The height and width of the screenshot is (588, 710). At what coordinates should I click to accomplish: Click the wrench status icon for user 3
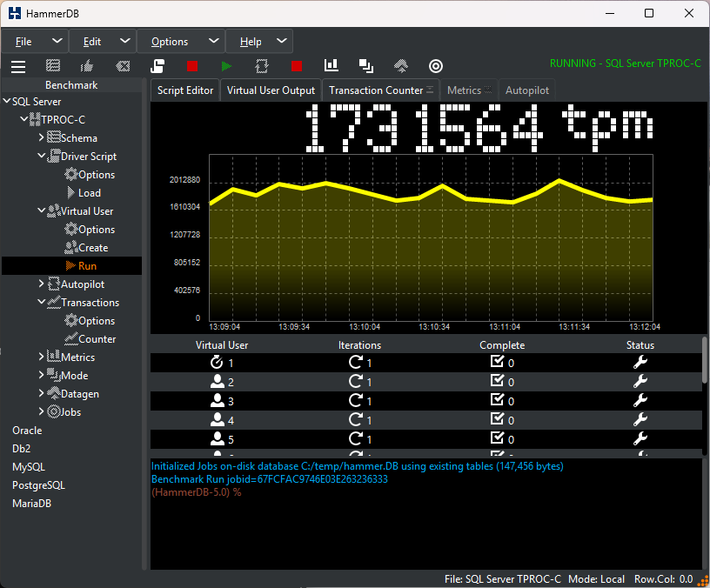pos(640,400)
